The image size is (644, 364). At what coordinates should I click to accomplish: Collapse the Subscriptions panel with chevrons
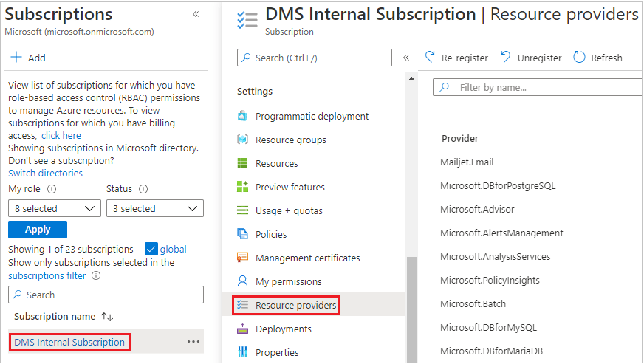[195, 14]
